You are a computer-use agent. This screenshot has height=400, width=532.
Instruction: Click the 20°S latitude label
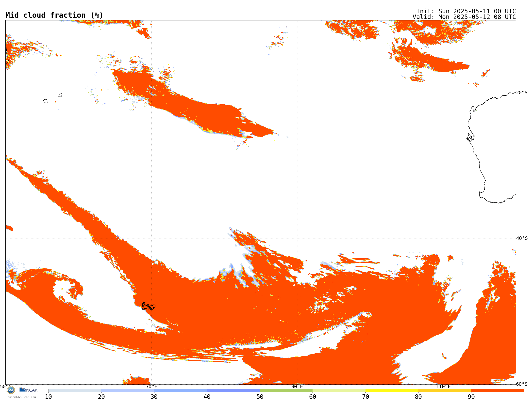pos(522,93)
